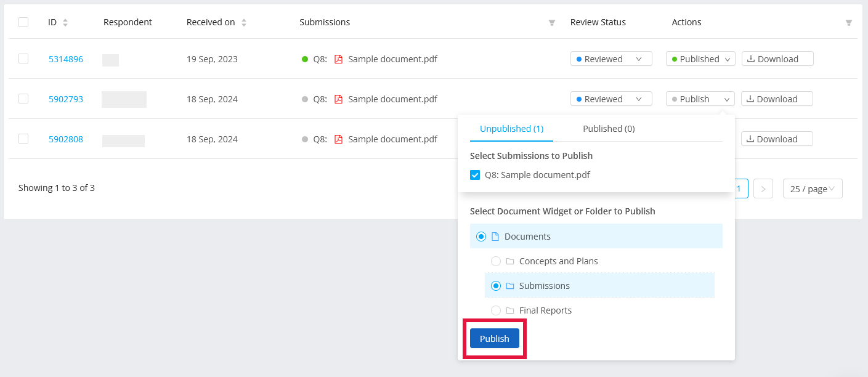Click the Concepts and Plans folder icon
868x377 pixels.
tap(510, 261)
